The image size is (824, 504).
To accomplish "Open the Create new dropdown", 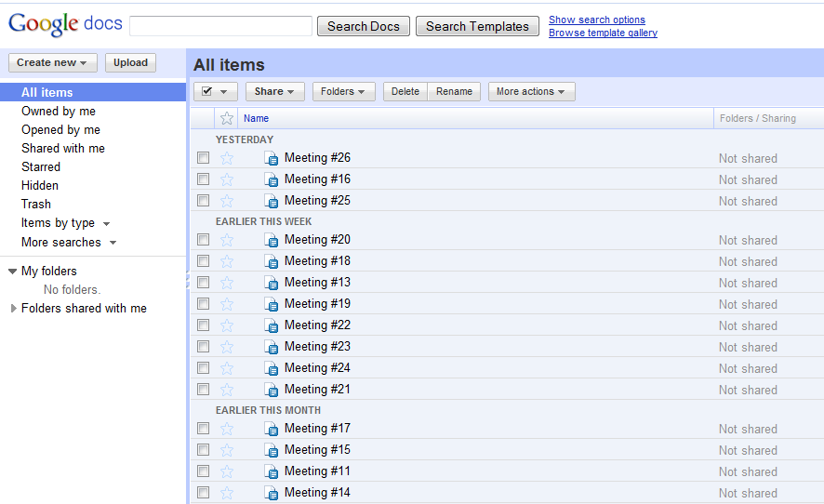I will pyautogui.click(x=53, y=62).
